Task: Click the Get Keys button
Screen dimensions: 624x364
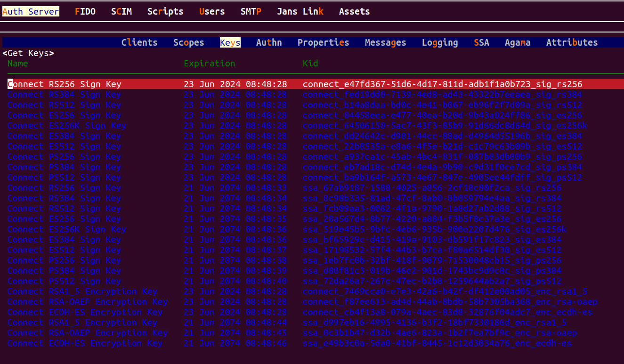Action: [28, 53]
